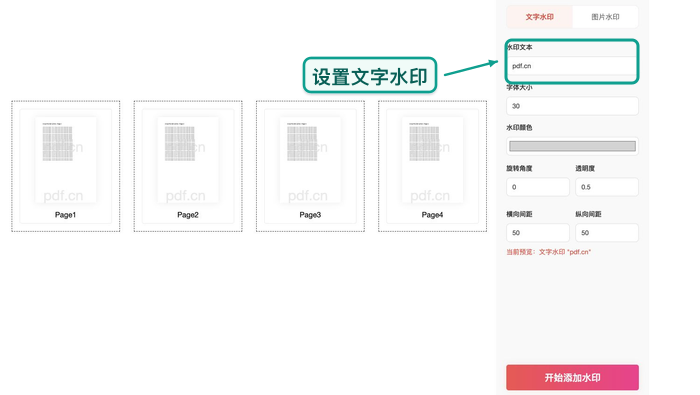This screenshot has width=700, height=395.
Task: Click the 横向间距 field showing 50
Action: tap(538, 233)
